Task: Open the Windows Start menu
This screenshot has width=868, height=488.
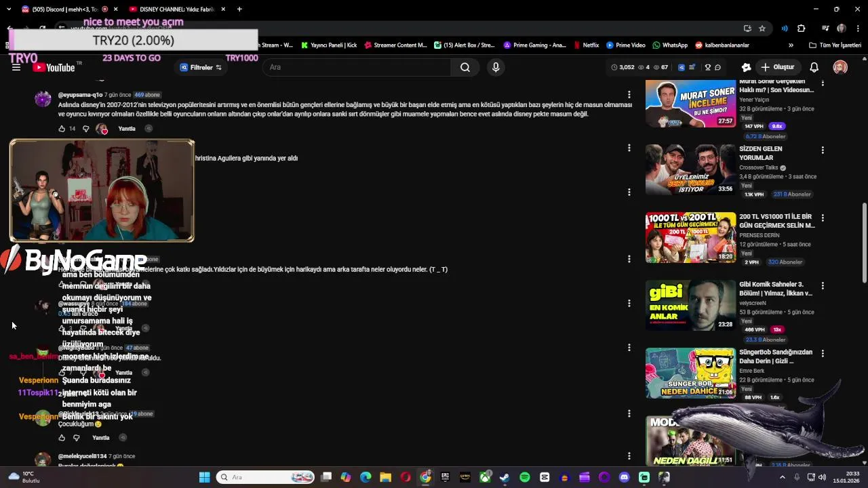Action: pos(204,477)
